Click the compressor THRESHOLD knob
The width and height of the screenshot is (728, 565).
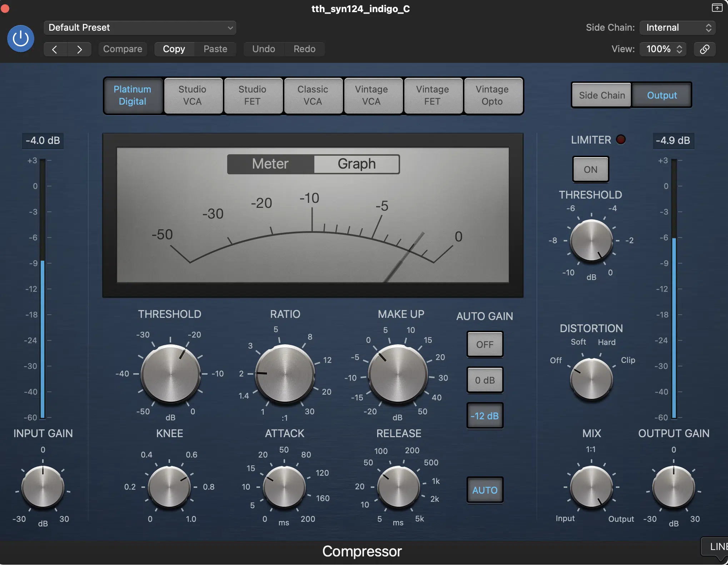(x=171, y=374)
